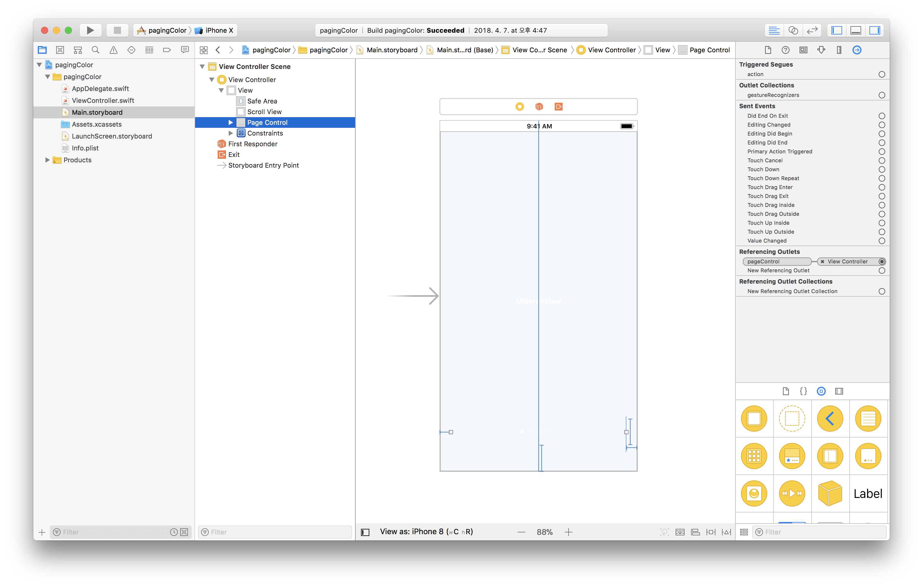923x588 pixels.
Task: Collapse View Controller Scene in outline
Action: point(202,67)
